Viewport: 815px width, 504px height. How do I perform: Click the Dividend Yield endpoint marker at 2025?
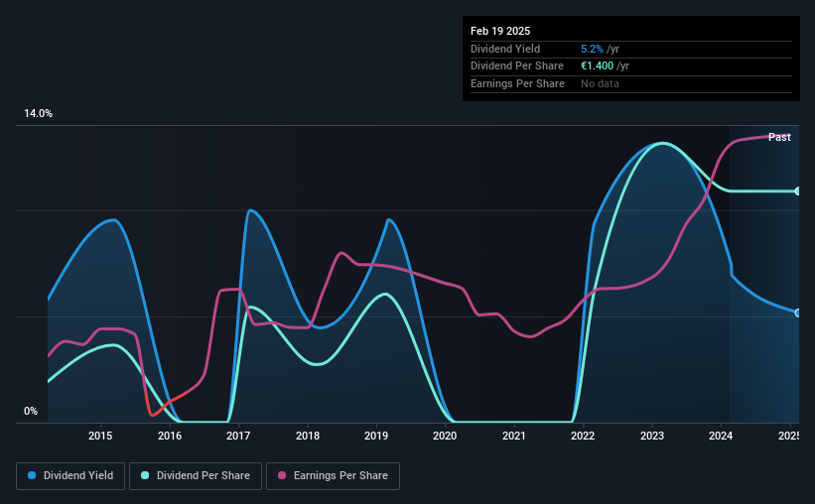[797, 313]
